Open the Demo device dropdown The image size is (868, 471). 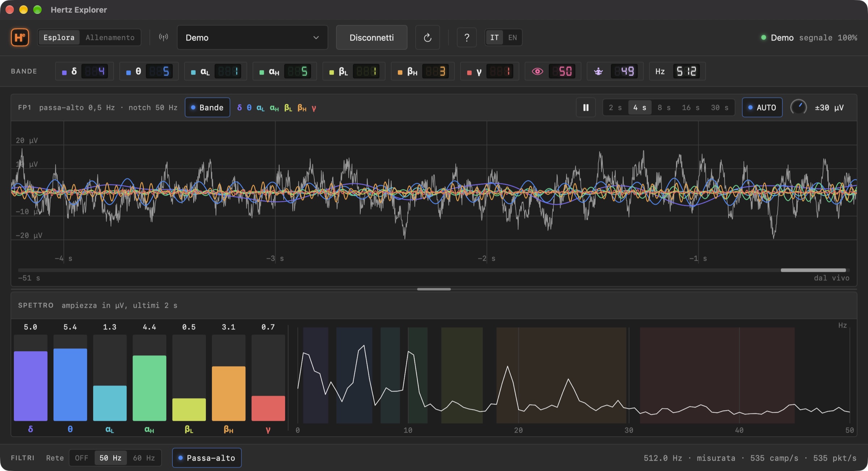coord(252,37)
